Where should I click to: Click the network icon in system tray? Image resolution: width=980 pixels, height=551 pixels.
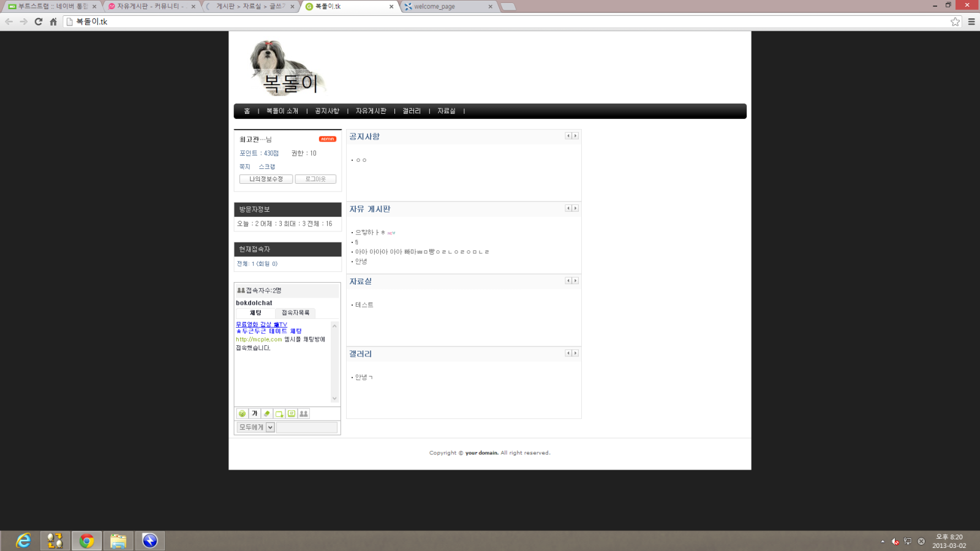click(908, 541)
